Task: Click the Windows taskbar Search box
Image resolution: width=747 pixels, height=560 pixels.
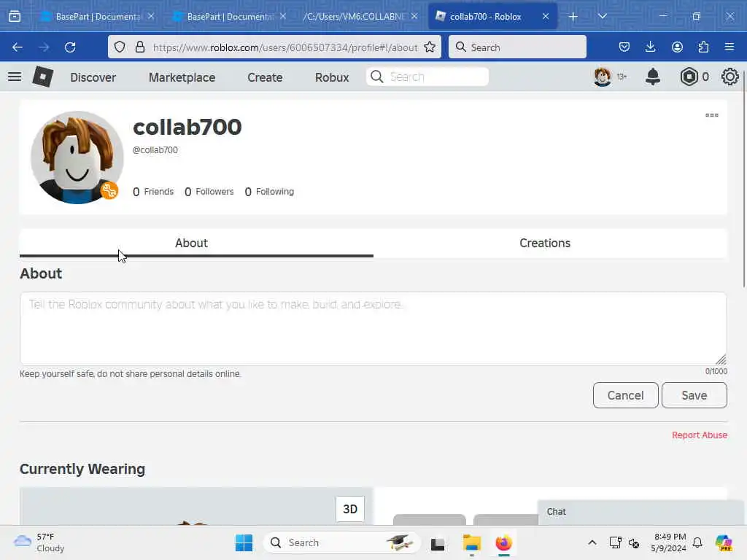Action: tap(341, 542)
